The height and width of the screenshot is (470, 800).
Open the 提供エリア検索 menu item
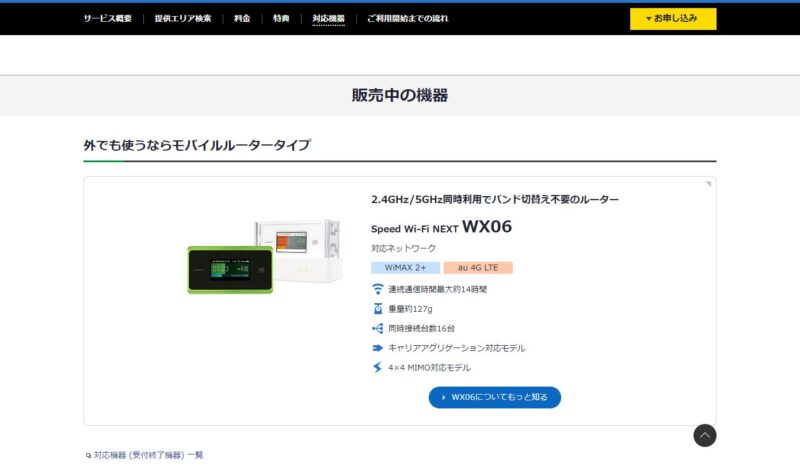coord(183,18)
